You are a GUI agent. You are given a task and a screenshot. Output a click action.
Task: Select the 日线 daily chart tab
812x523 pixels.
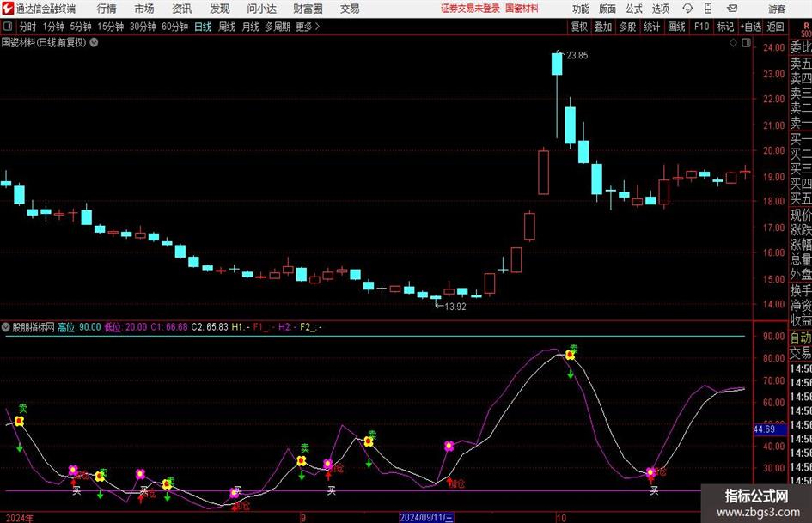click(x=203, y=27)
